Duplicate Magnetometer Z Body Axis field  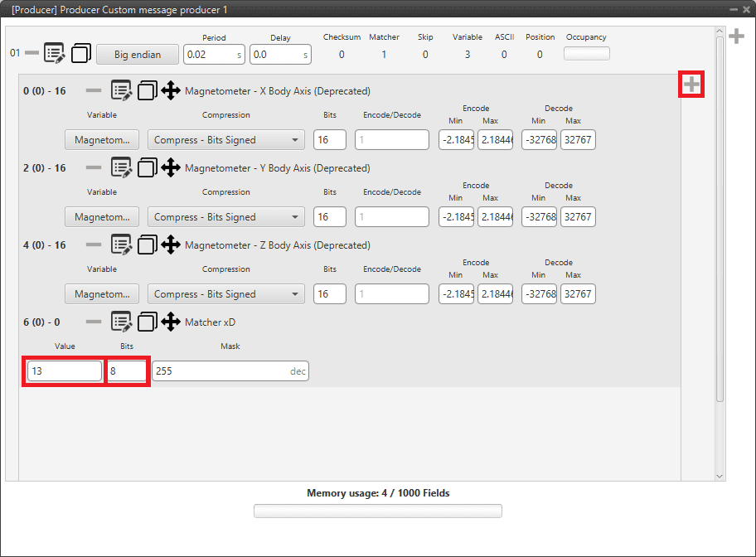pyautogui.click(x=147, y=245)
